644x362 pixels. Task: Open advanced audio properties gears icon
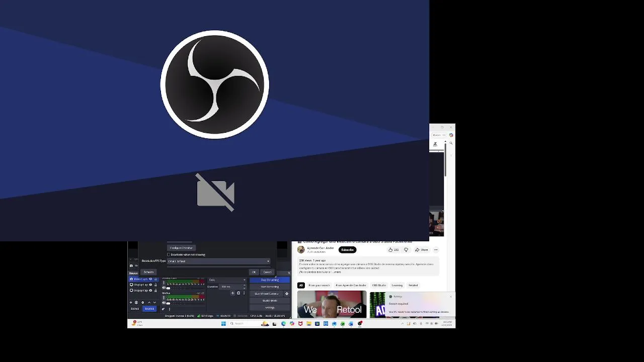(163, 309)
